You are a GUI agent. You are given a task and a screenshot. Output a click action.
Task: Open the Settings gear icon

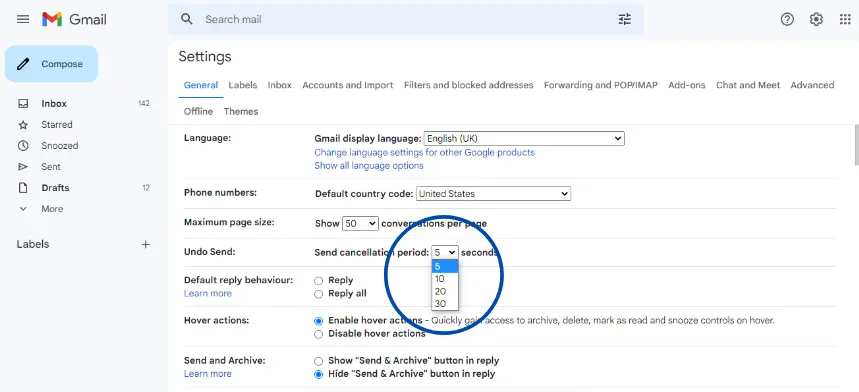pos(816,19)
